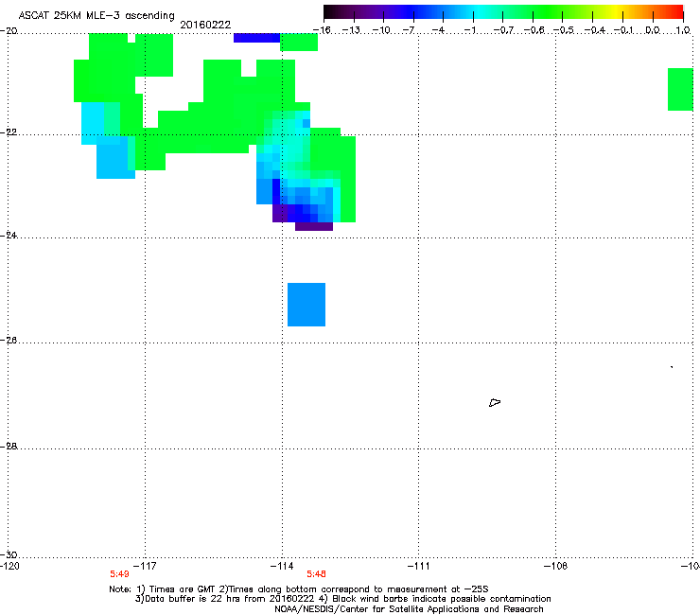Click the yellow section of the colorbar
Screen dimensions: 700x615
(x=616, y=11)
